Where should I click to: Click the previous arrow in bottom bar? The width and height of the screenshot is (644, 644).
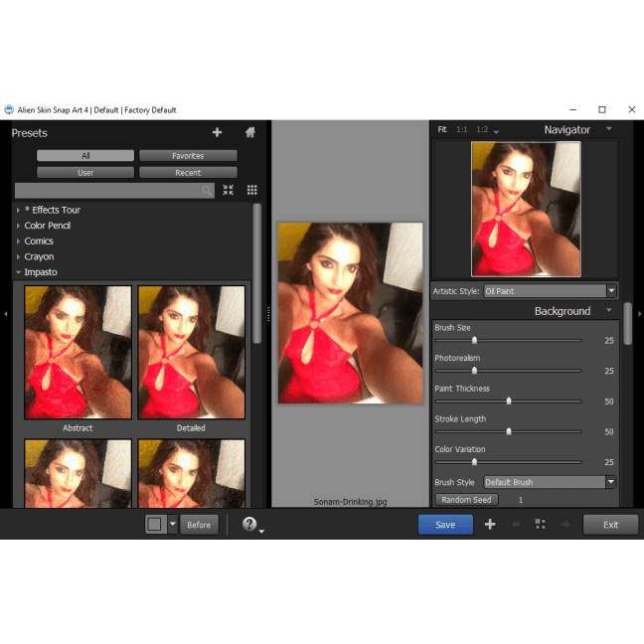click(516, 524)
